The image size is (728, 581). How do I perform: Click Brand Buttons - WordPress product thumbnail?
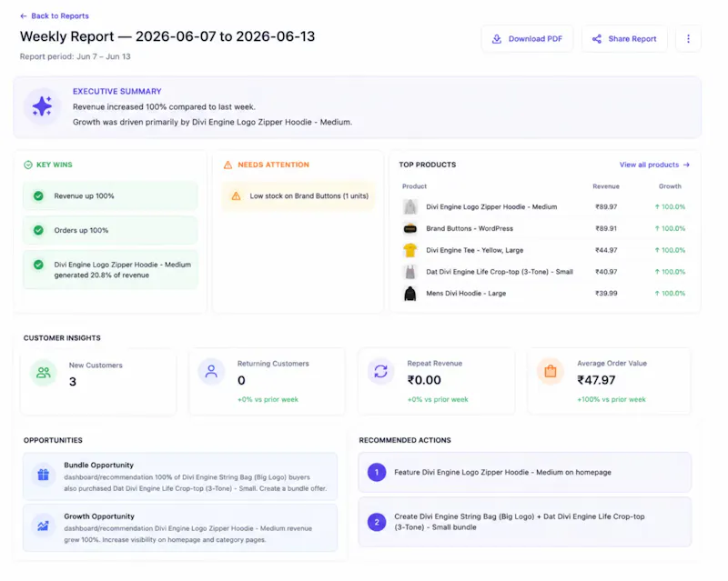coord(410,228)
